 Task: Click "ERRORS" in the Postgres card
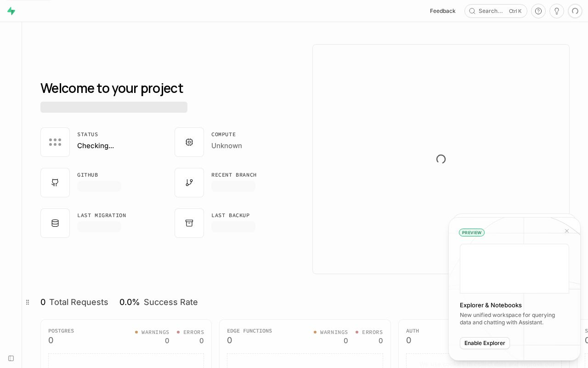click(193, 332)
